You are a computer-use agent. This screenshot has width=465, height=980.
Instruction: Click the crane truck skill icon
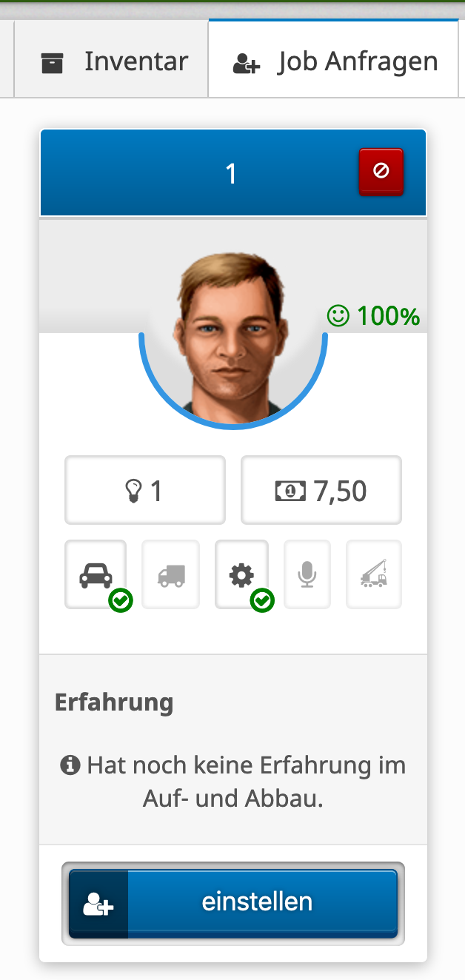[374, 574]
